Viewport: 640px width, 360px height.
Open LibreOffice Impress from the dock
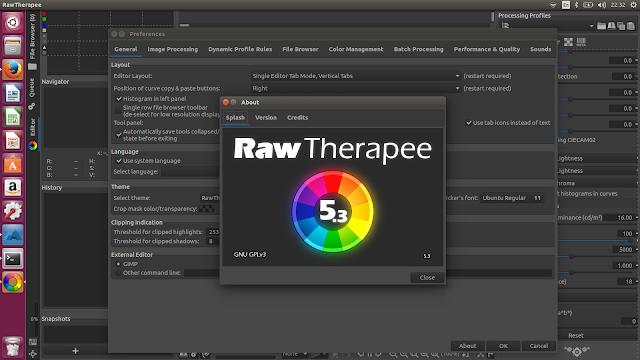[13, 140]
